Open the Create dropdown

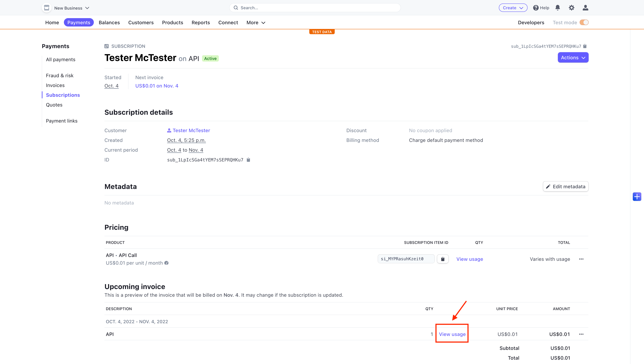[513, 8]
